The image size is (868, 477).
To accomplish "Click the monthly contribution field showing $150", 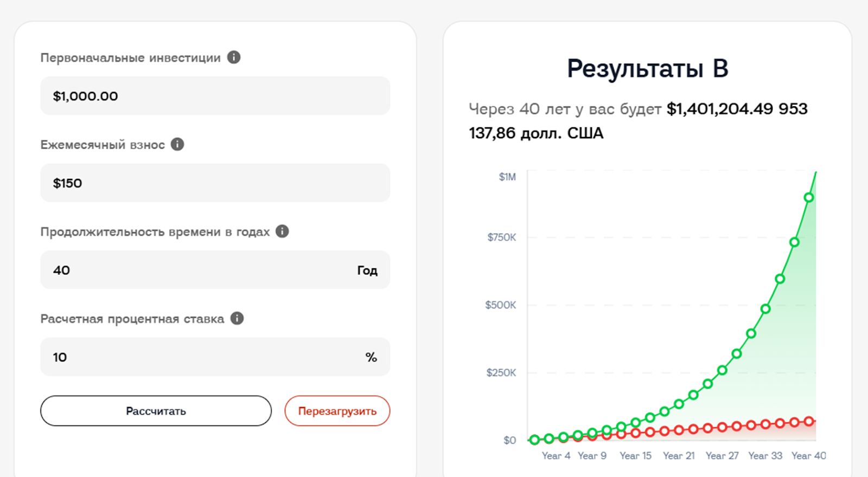I will click(215, 183).
